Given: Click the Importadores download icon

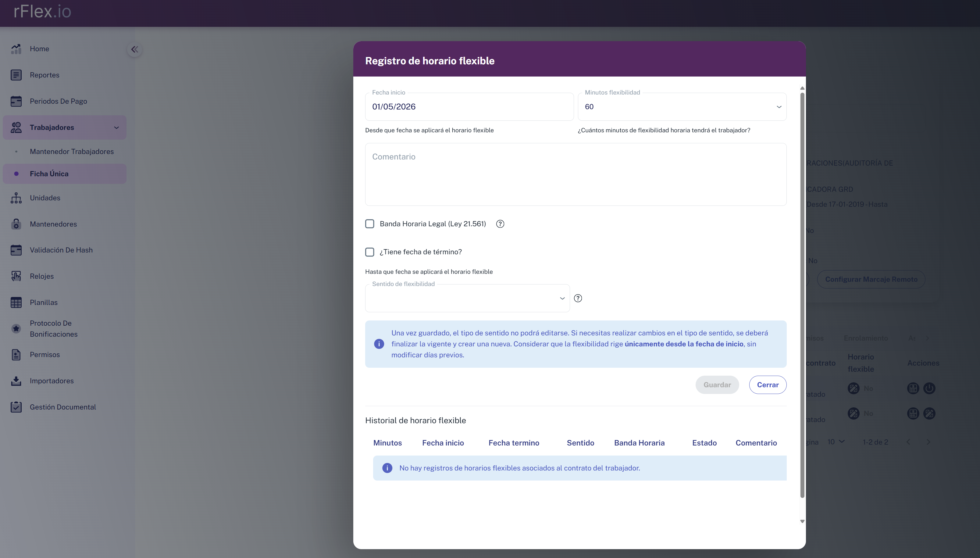Looking at the screenshot, I should 16,381.
